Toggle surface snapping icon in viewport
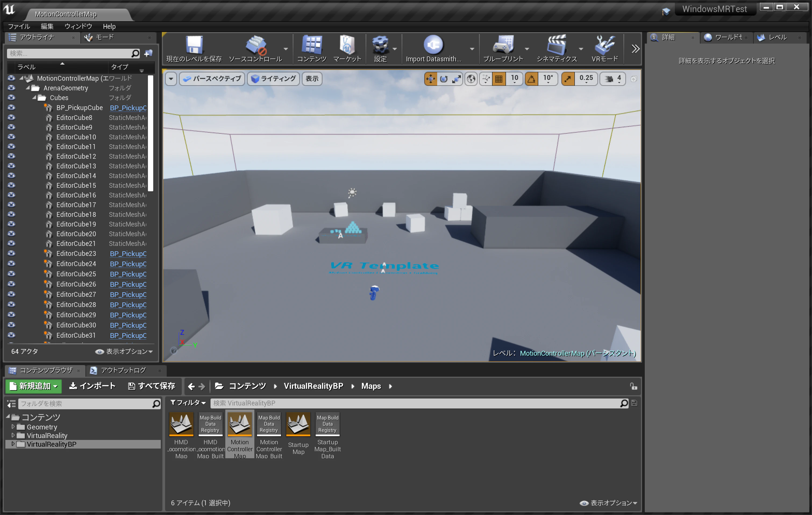812x515 pixels. [x=486, y=79]
